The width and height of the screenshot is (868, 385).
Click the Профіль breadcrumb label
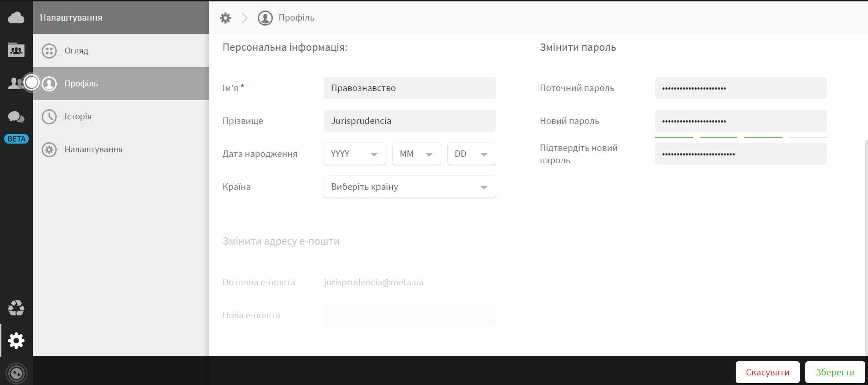point(297,18)
